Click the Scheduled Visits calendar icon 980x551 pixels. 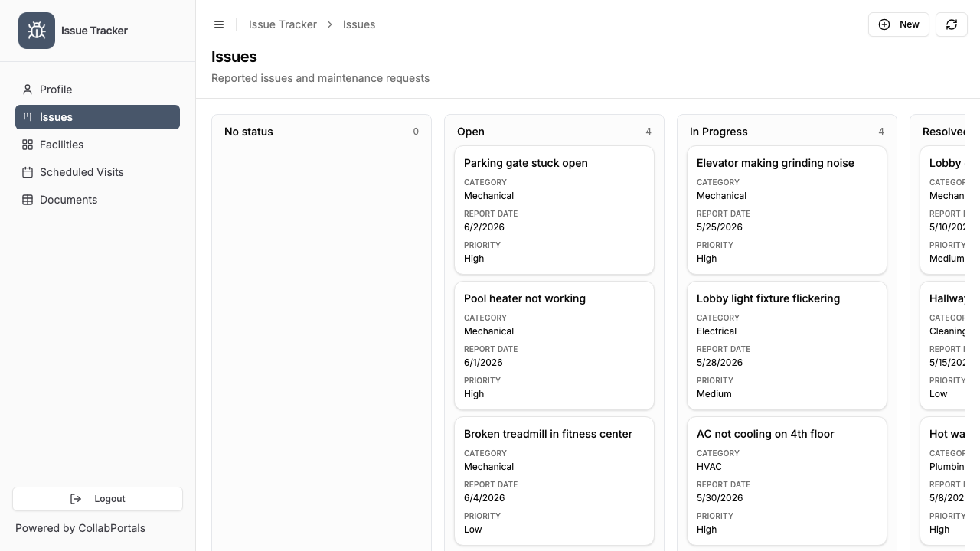[28, 172]
